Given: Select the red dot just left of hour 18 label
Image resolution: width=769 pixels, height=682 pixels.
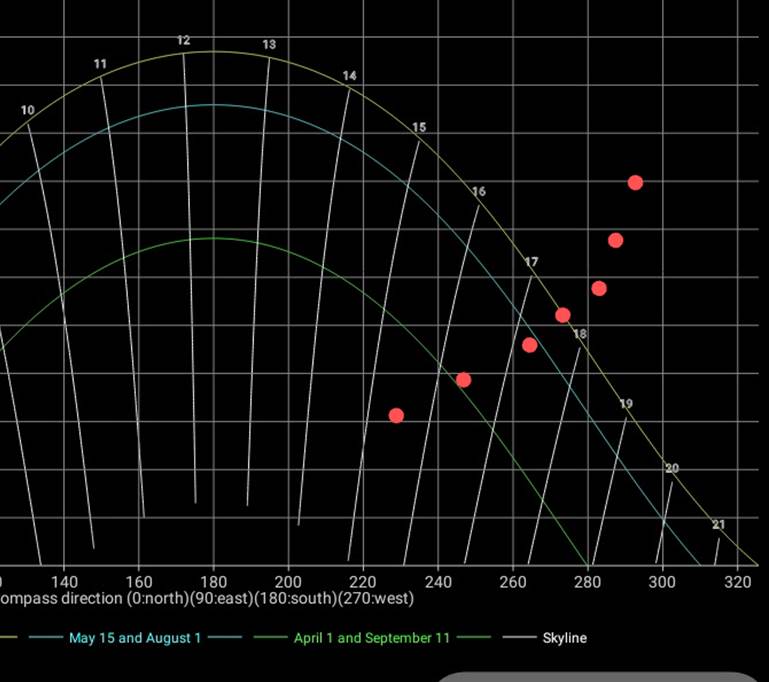Looking at the screenshot, I should coord(563,315).
